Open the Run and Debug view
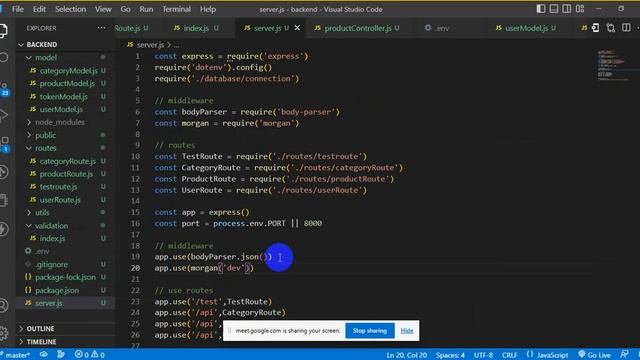Screen dimensions: 640x360 3,116
